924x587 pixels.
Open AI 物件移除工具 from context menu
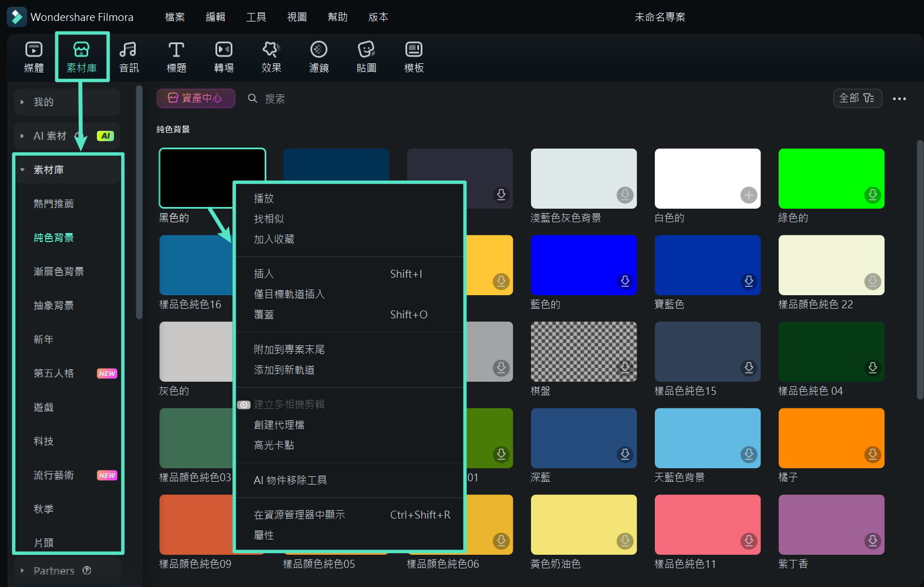[x=350, y=480]
